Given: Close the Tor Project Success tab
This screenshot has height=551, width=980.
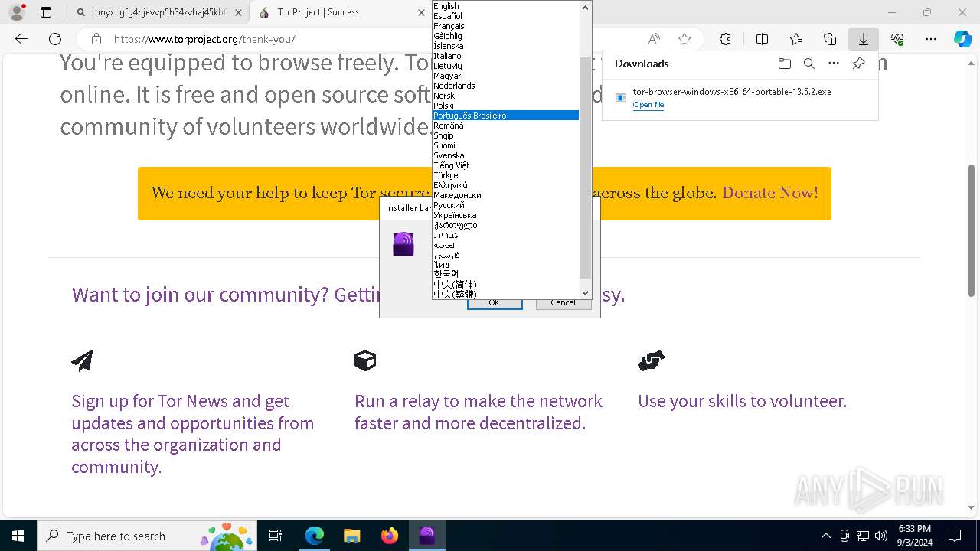Looking at the screenshot, I should 421,12.
